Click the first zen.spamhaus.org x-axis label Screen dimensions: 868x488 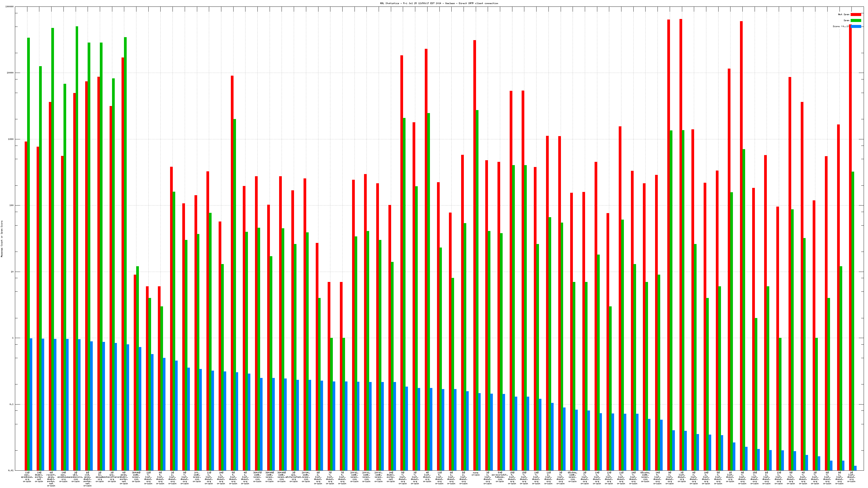(27, 477)
